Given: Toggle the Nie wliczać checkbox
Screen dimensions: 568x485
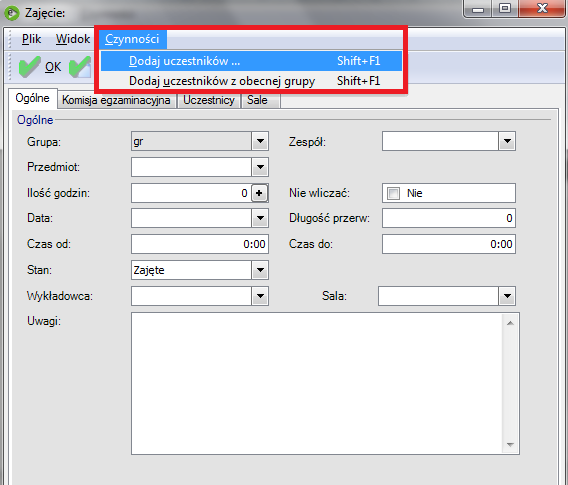Looking at the screenshot, I should coord(393,193).
